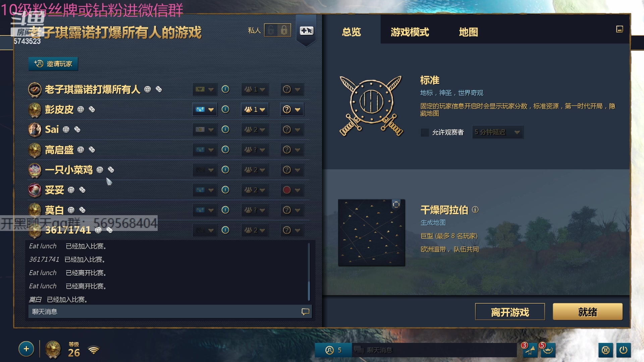Click the power quit icon bottom right
Viewport: 644px width, 362px height.
624,350
